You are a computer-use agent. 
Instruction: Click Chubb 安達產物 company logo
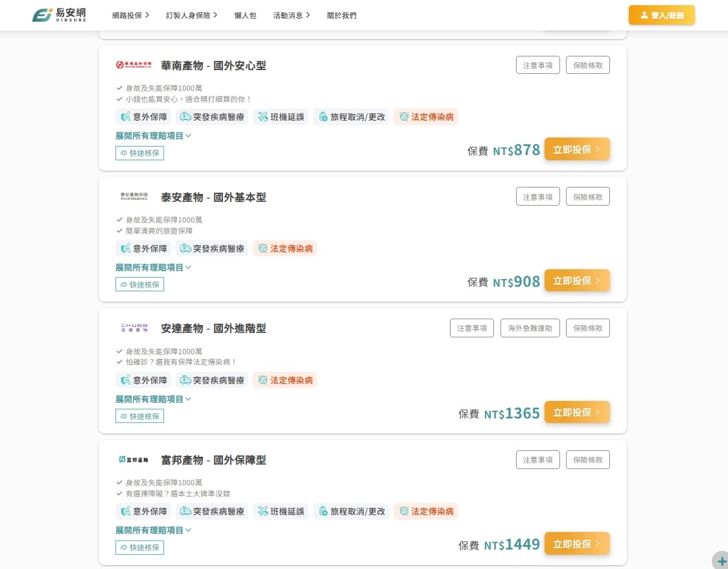[x=134, y=328]
